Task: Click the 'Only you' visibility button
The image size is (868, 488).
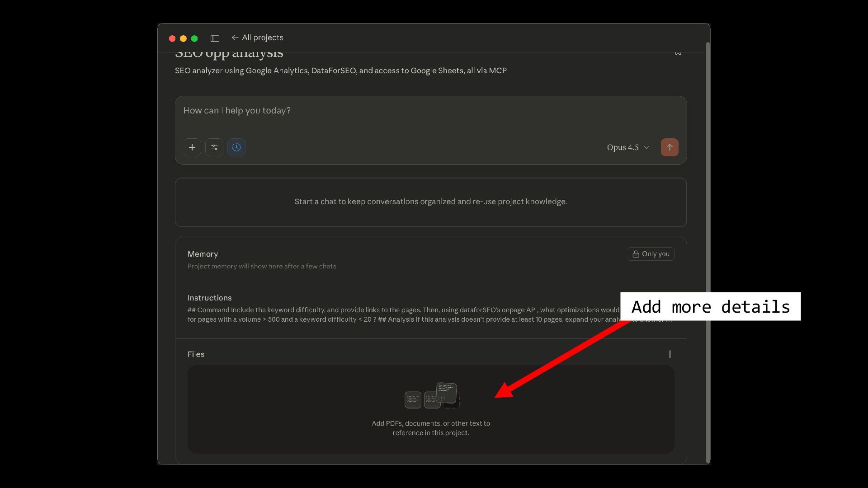Action: [x=651, y=254]
